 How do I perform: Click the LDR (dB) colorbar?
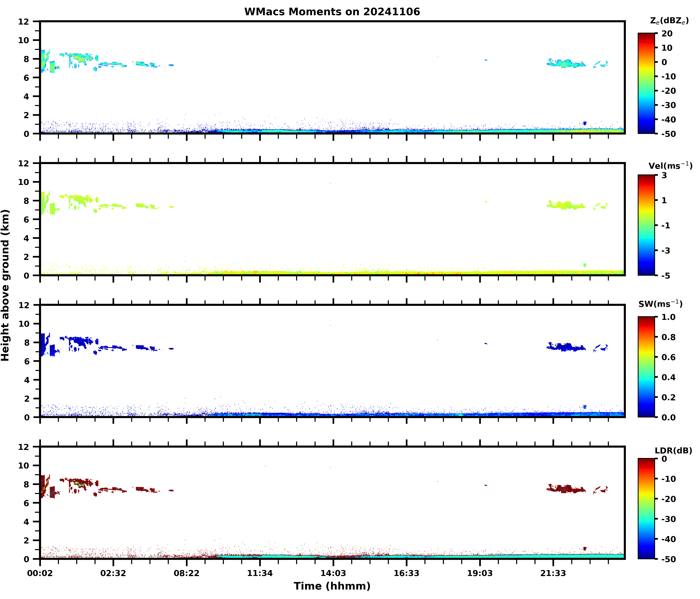[x=646, y=509]
